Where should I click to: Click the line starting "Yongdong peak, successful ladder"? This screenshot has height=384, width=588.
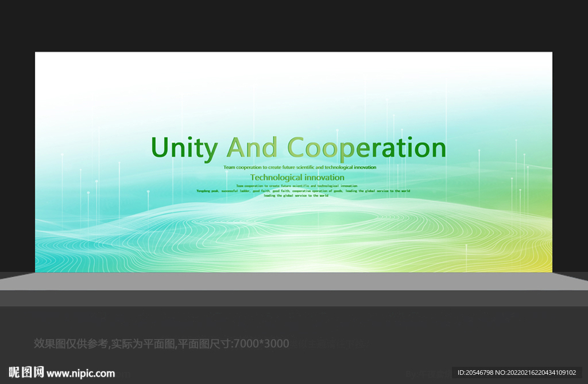(x=303, y=191)
